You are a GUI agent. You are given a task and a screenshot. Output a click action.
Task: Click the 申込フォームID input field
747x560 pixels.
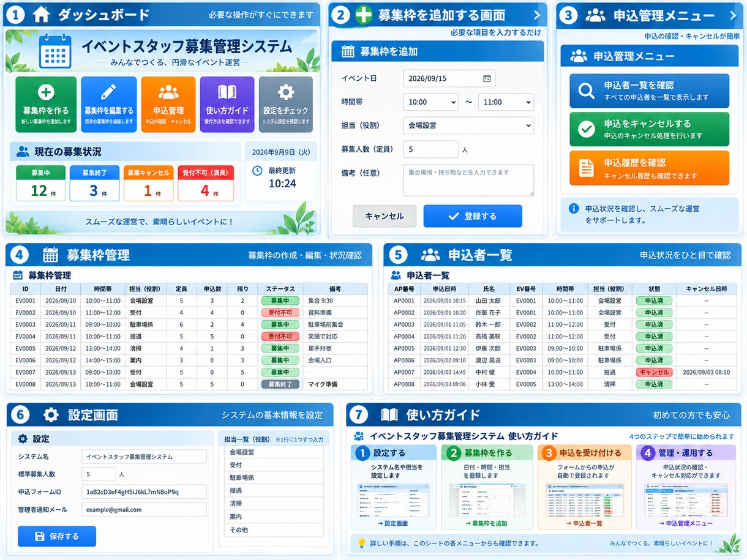(145, 491)
